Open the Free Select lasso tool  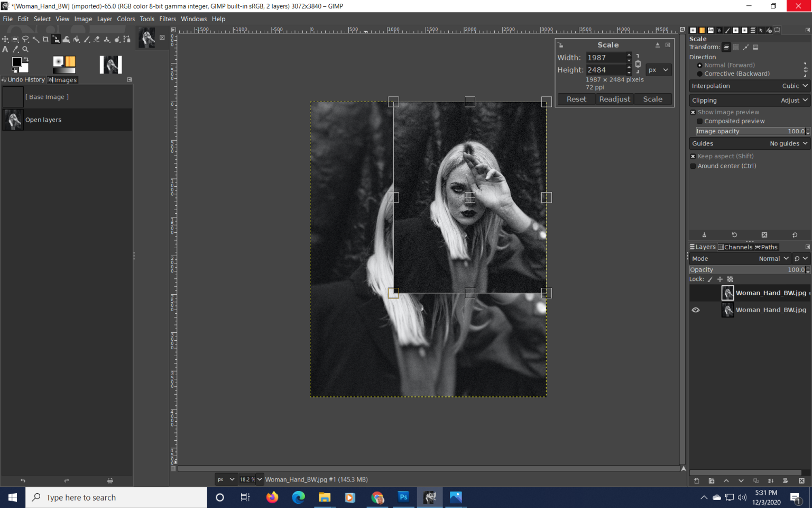(25, 39)
